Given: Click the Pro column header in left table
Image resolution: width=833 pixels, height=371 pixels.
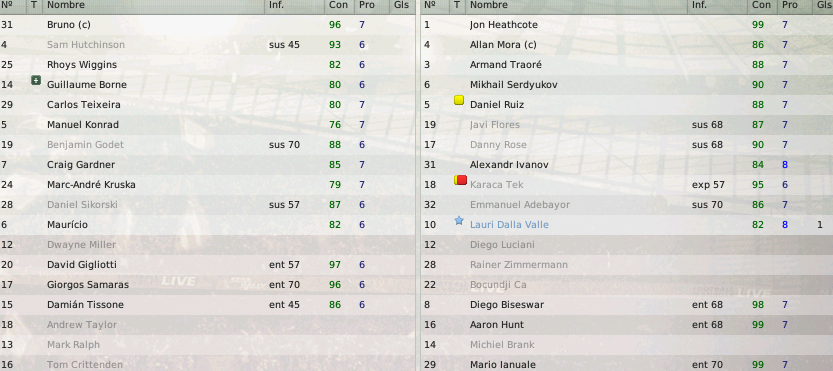Looking at the screenshot, I should click(x=366, y=5).
